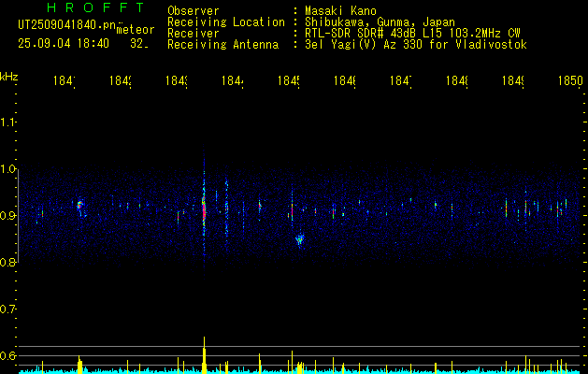The height and width of the screenshot is (374, 588).
Task: Click the strongest red meteor echo streak in spectrogram
Action: [x=204, y=212]
